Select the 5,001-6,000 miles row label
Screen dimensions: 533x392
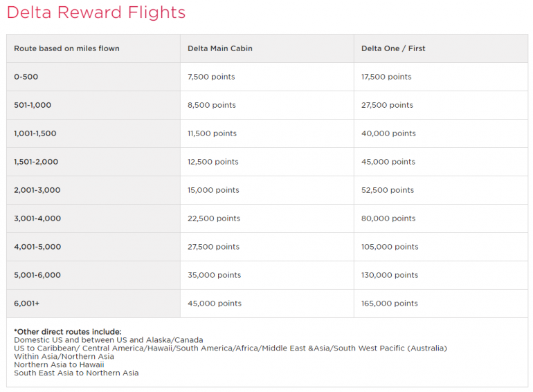click(x=37, y=275)
